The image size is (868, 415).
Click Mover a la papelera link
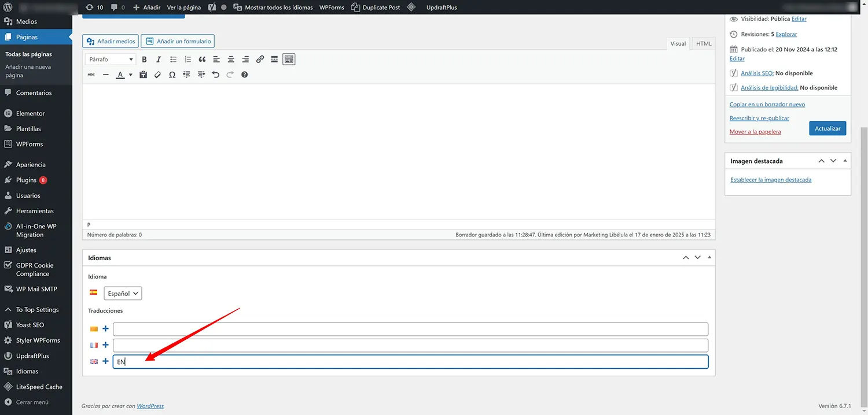755,132
